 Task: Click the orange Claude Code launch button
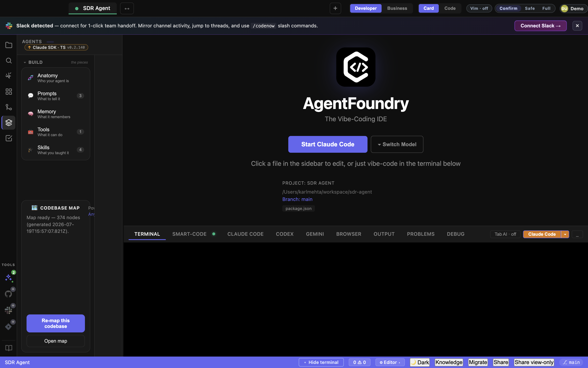[x=542, y=234]
